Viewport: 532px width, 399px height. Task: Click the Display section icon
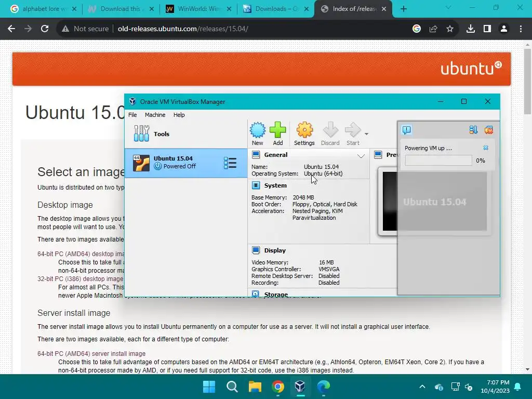click(x=256, y=250)
